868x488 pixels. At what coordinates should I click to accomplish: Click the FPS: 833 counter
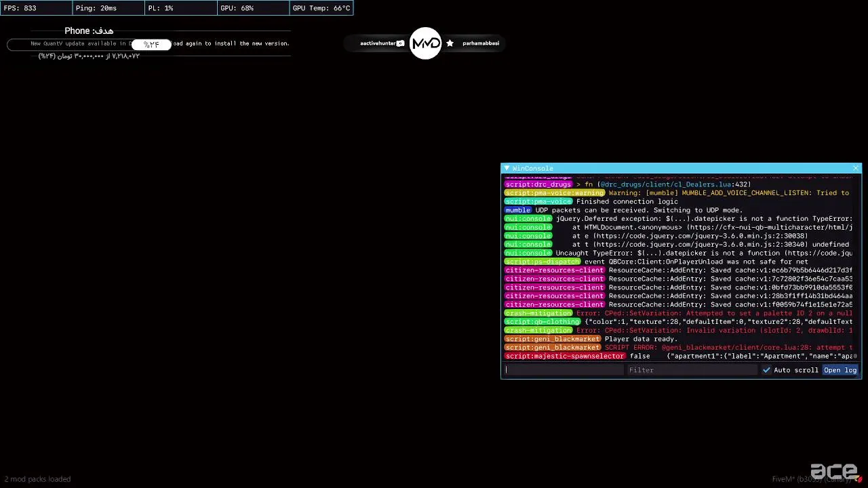point(20,8)
